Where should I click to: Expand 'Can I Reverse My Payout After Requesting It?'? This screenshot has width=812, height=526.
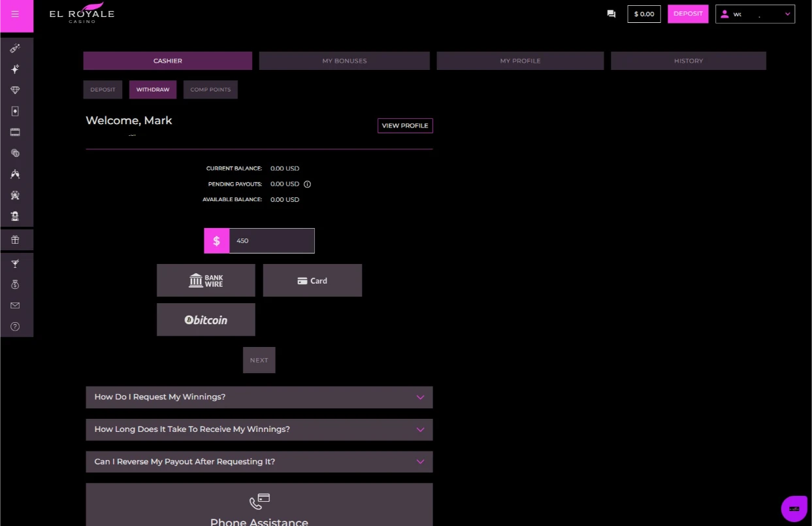coord(259,461)
